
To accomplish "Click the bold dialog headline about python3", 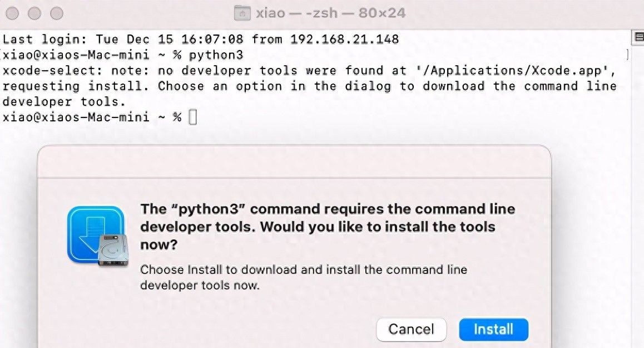I will tap(328, 226).
